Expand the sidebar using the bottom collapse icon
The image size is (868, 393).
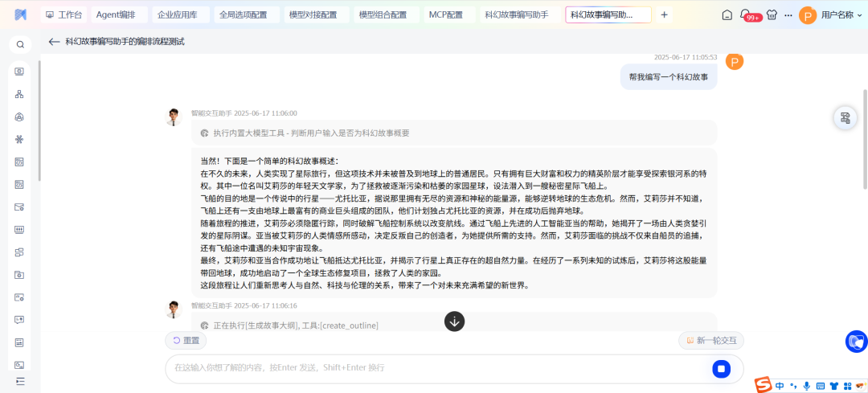coord(20,381)
